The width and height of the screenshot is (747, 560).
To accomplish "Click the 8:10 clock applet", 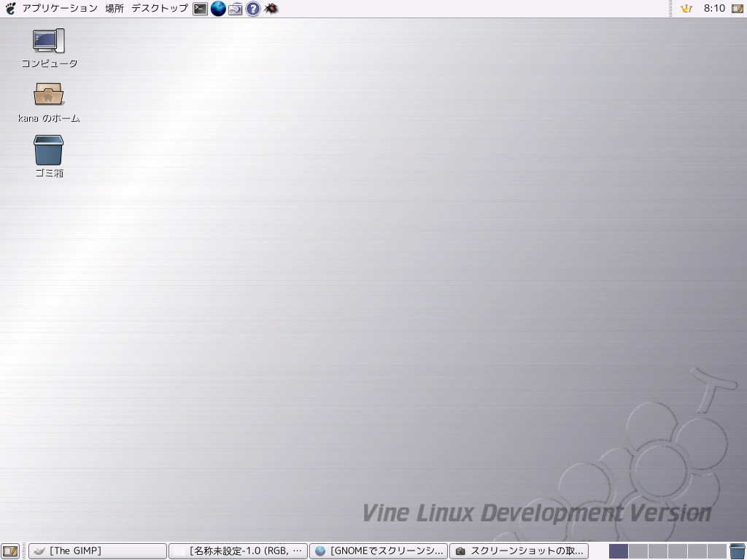I will [714, 8].
